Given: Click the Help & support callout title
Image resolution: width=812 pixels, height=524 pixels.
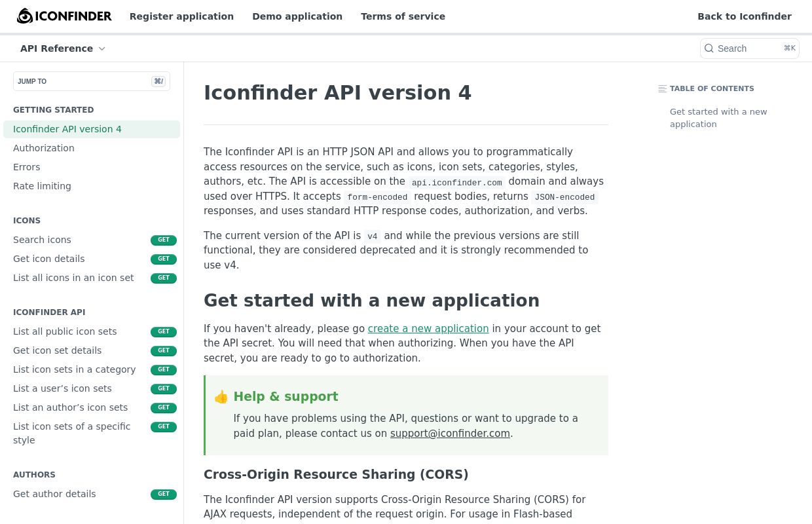Looking at the screenshot, I should 286,396.
